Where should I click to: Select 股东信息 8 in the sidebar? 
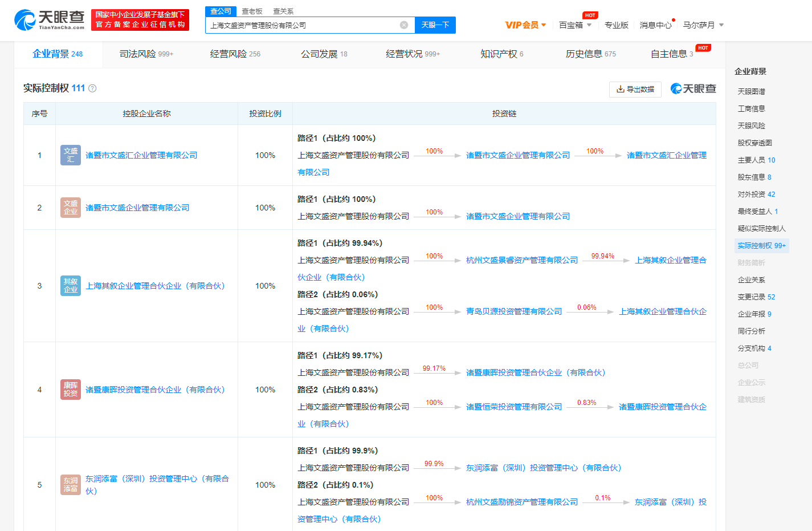pyautogui.click(x=754, y=177)
